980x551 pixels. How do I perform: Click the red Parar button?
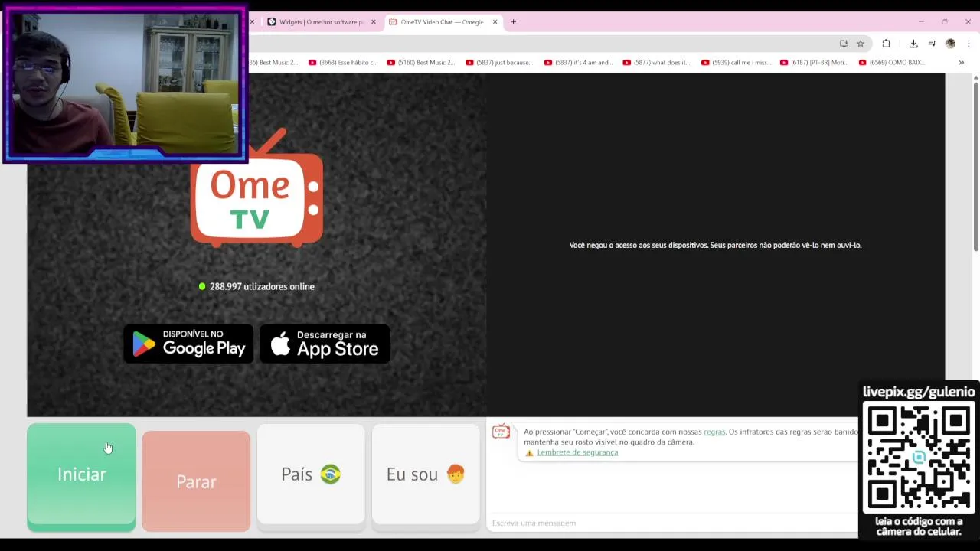(x=196, y=481)
